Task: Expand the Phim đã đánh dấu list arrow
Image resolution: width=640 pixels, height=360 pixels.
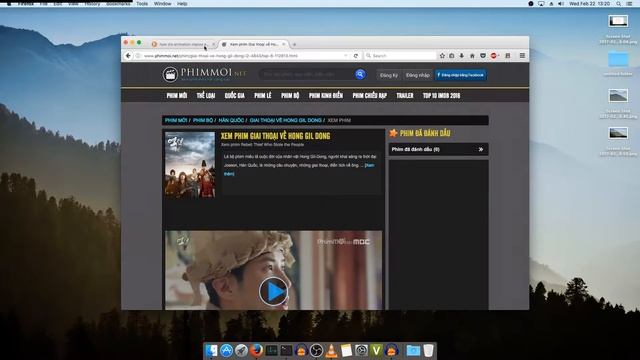Action: (x=480, y=149)
